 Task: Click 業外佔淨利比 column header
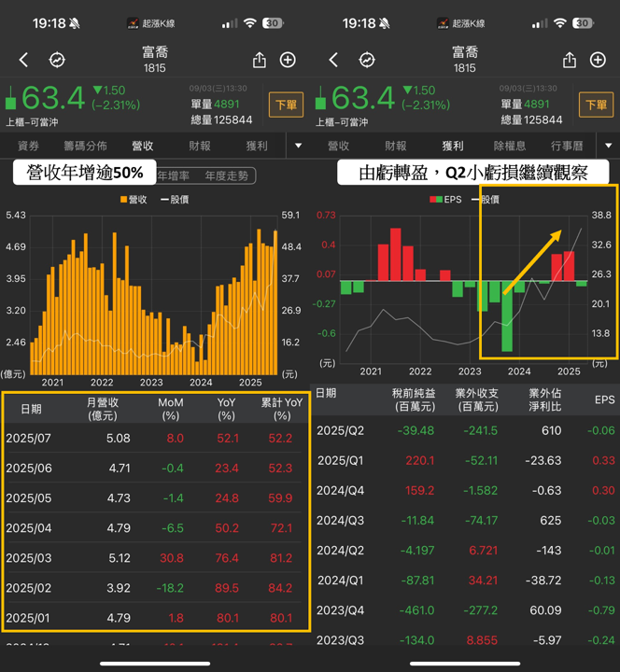[x=545, y=399]
